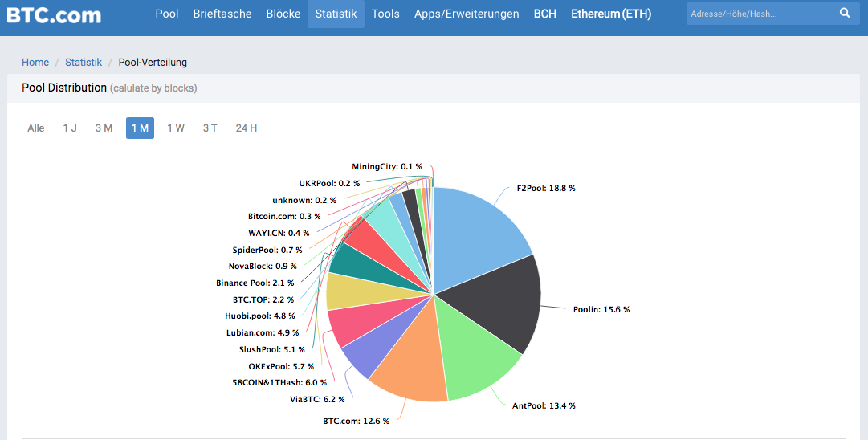Select the 3 M time range
868x440 pixels.
(x=104, y=128)
